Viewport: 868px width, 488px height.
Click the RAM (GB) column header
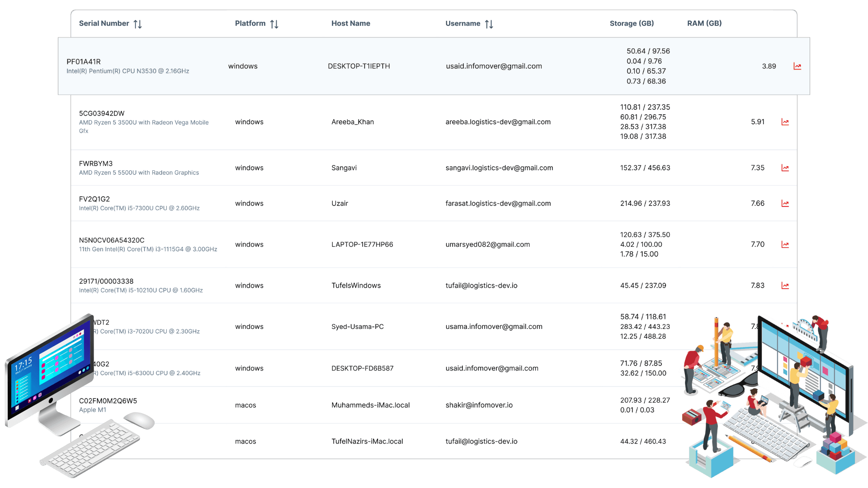coord(704,23)
